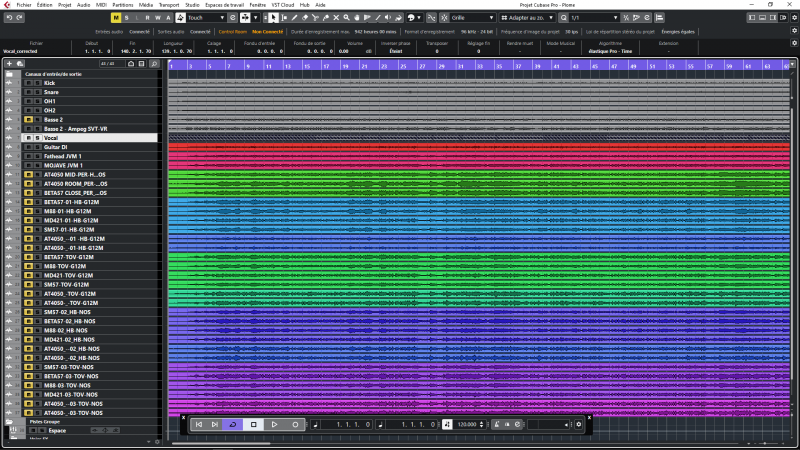Open the Touch automation mode dropdown
800x450 pixels.
tap(205, 17)
